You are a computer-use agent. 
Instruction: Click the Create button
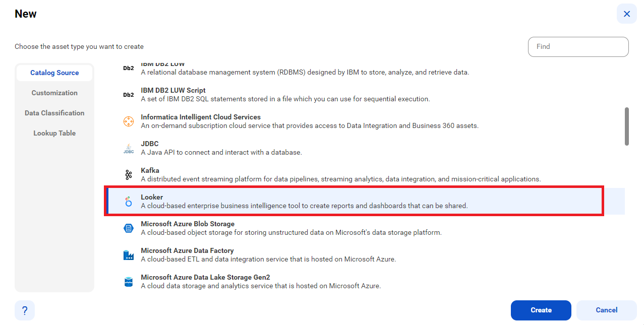pos(541,310)
